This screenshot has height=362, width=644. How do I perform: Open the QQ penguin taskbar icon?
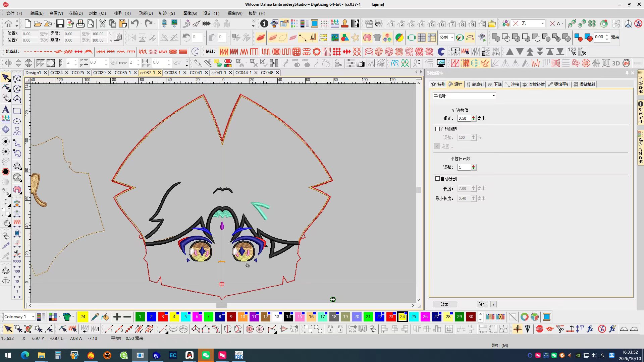coord(189,355)
